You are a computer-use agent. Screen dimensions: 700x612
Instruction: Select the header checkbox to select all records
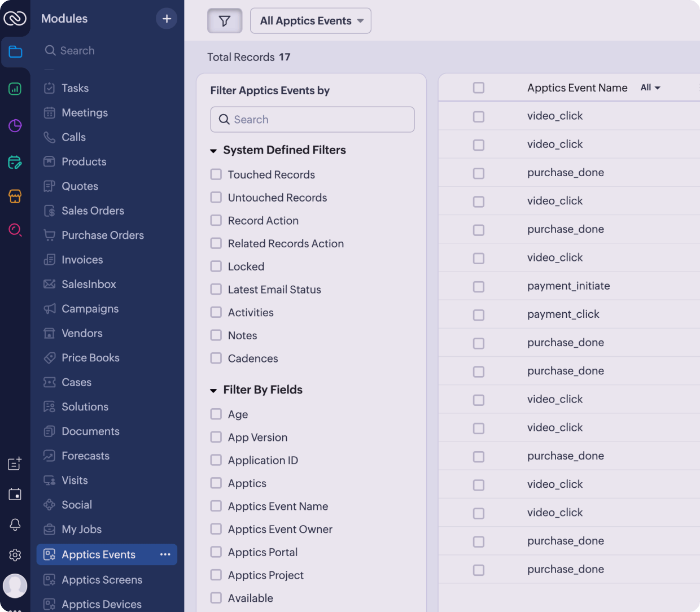pos(479,88)
